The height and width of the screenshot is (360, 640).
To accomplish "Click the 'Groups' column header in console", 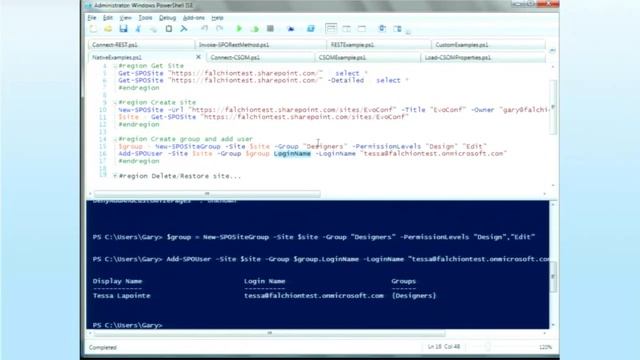I will pos(404,281).
